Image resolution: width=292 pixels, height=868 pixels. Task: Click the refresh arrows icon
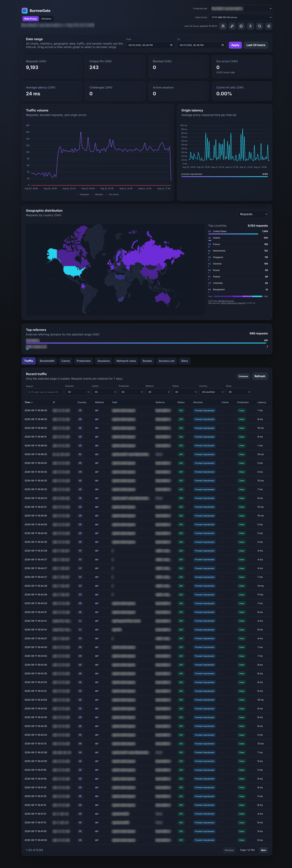259,26
